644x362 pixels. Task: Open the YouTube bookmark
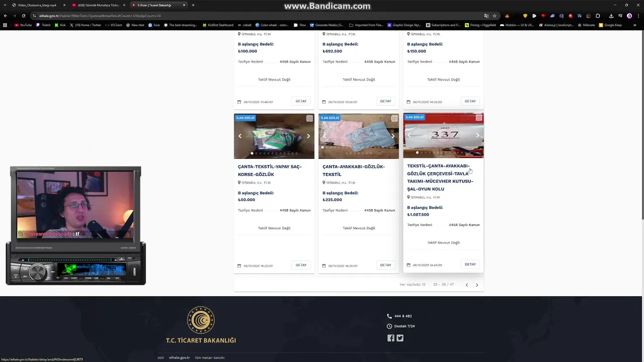pos(23,25)
